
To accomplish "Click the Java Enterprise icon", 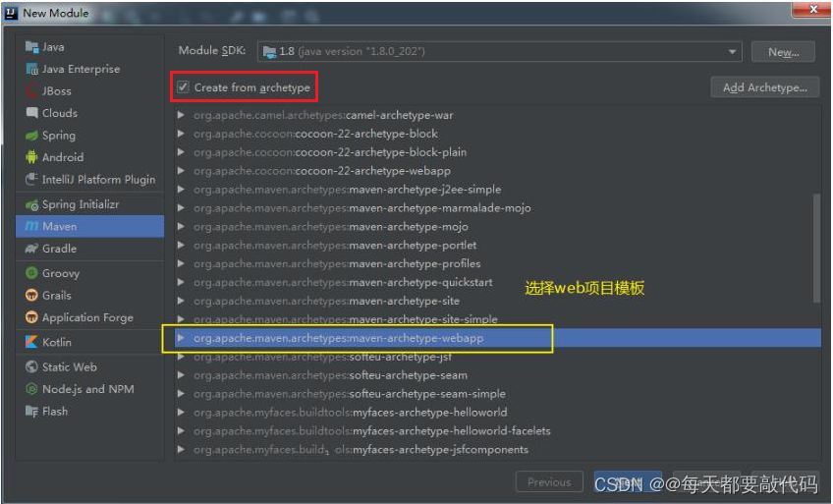I will pyautogui.click(x=31, y=69).
